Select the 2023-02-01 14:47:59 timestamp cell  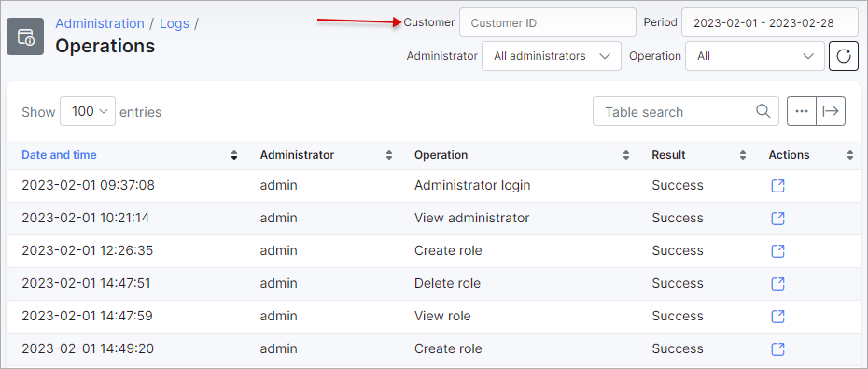(x=87, y=316)
